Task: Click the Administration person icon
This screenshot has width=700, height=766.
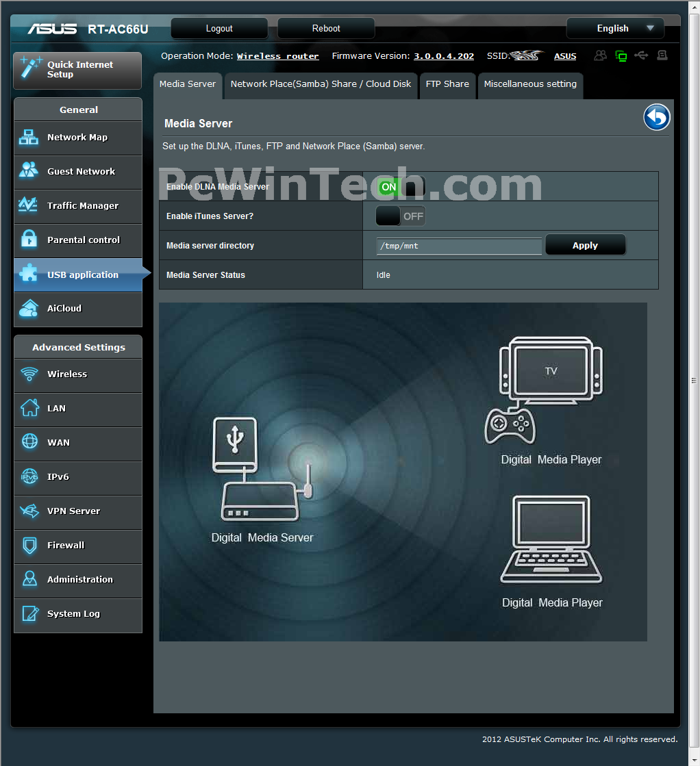Action: tap(30, 579)
